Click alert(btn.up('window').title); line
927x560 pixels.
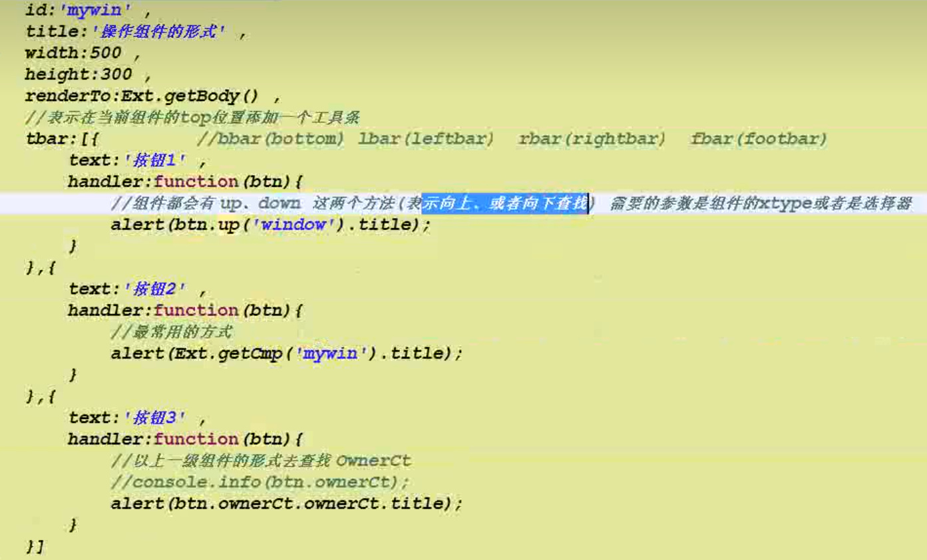[x=271, y=225]
